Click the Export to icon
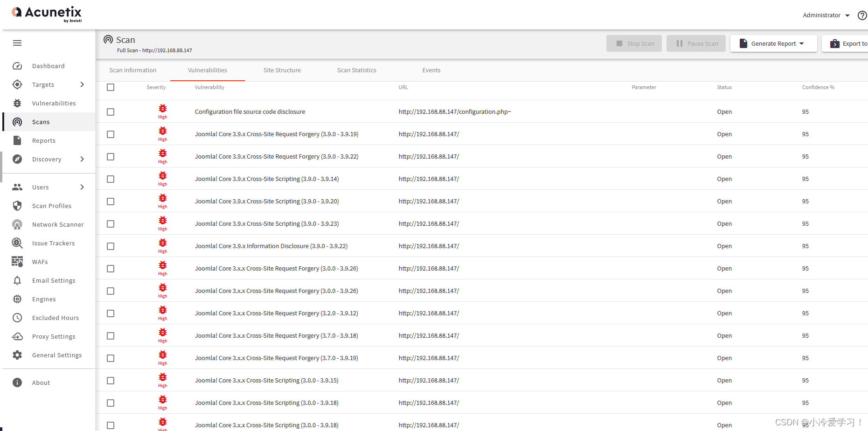This screenshot has height=431, width=868. coord(835,43)
